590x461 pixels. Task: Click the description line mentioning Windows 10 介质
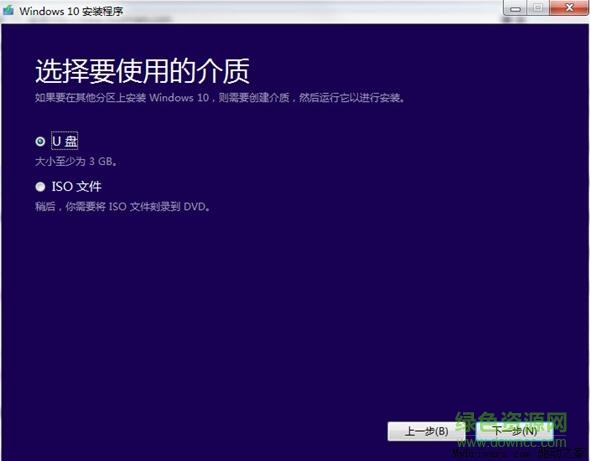[220, 98]
